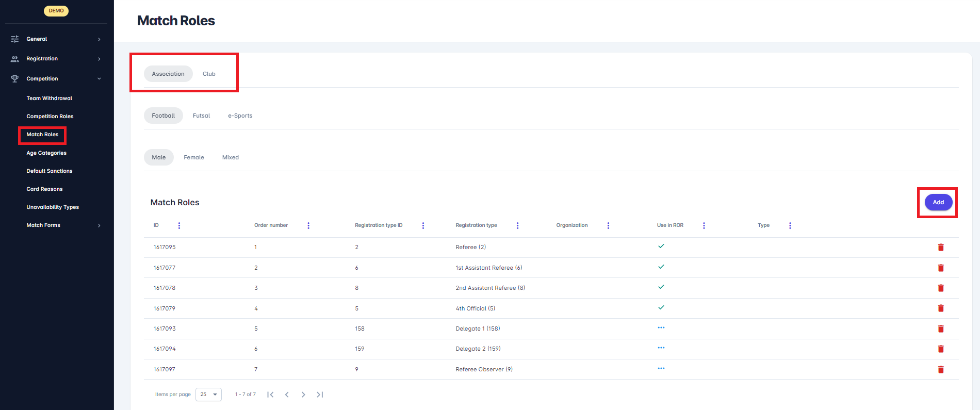Open the items per page dropdown
Image resolution: width=980 pixels, height=410 pixels.
pyautogui.click(x=208, y=395)
